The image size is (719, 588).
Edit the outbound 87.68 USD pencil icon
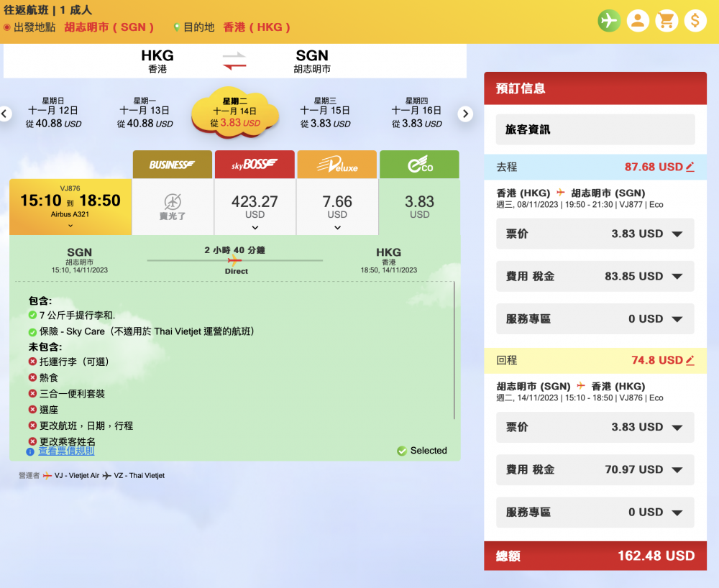pyautogui.click(x=690, y=167)
